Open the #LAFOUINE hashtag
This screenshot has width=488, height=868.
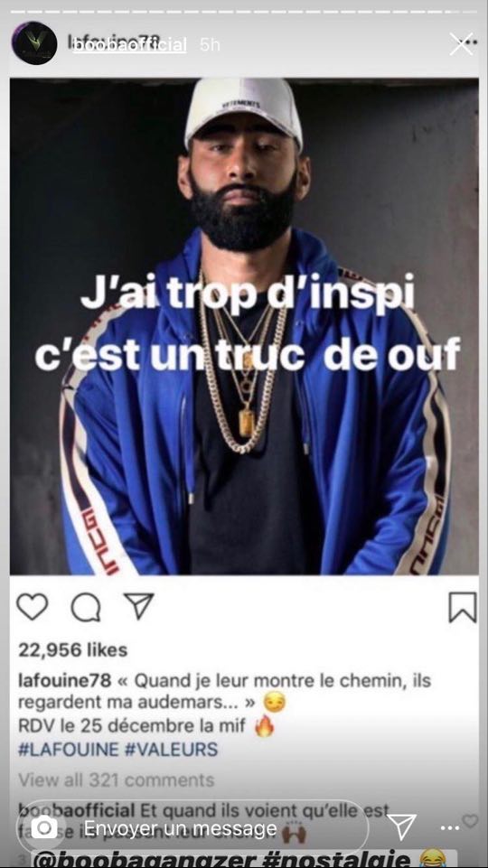pyautogui.click(x=69, y=750)
